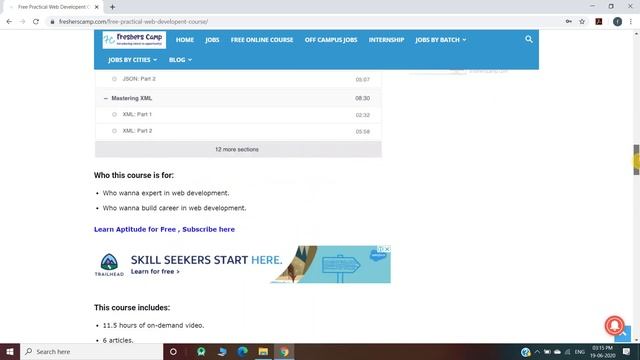The width and height of the screenshot is (640, 360).
Task: Bookmark this page with star icon
Action: click(x=582, y=22)
